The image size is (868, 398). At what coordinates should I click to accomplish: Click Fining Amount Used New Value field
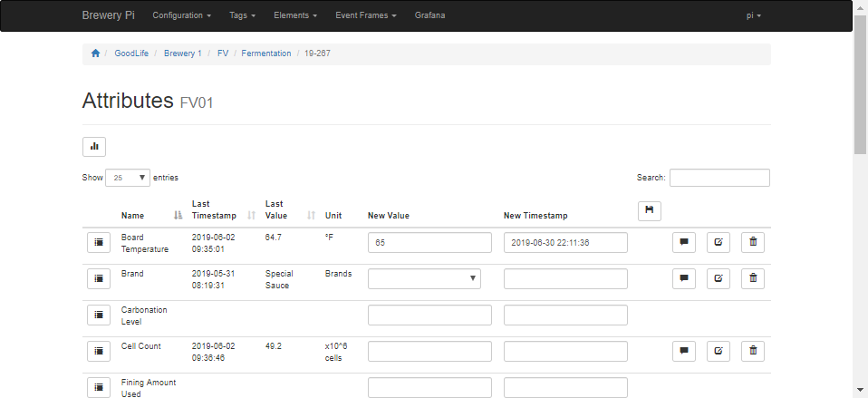tap(429, 387)
